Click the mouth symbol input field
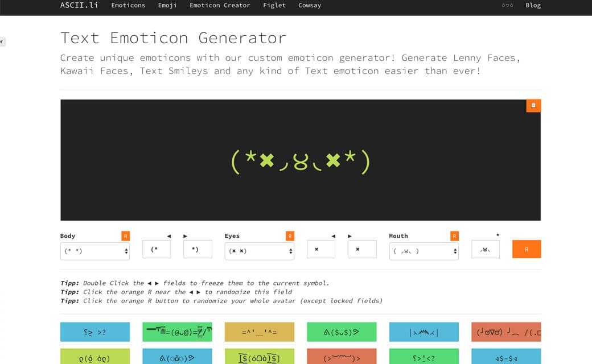This screenshot has width=592, height=364. pyautogui.click(x=486, y=249)
